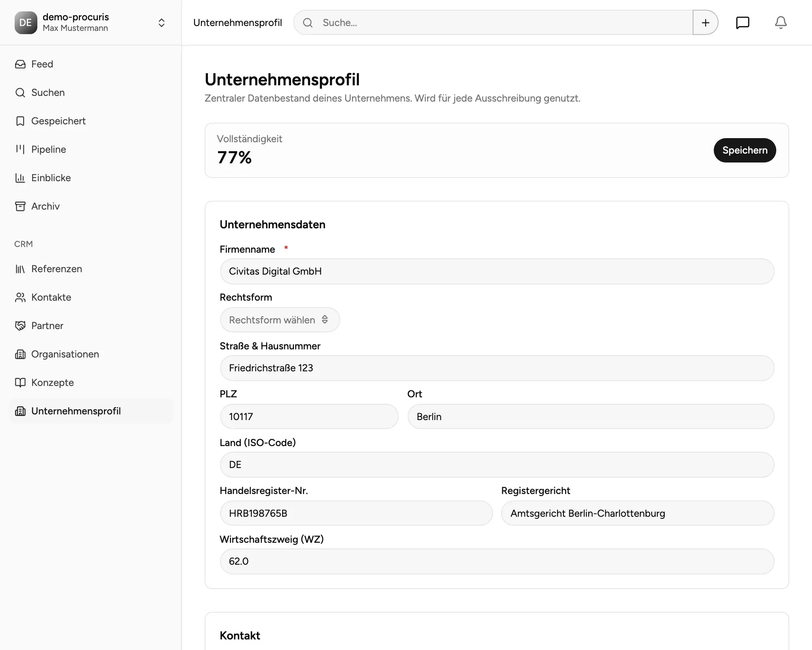Open Referenzen under CRM

[91, 269]
